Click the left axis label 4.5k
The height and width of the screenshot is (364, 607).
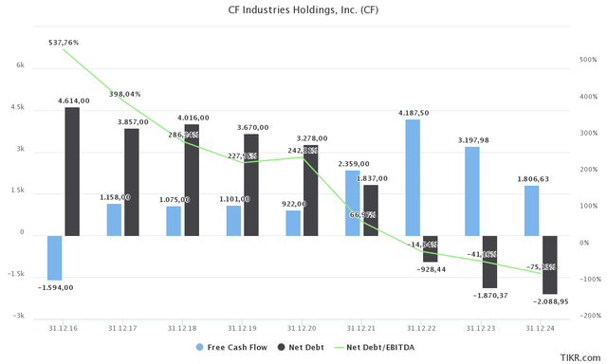(x=17, y=107)
